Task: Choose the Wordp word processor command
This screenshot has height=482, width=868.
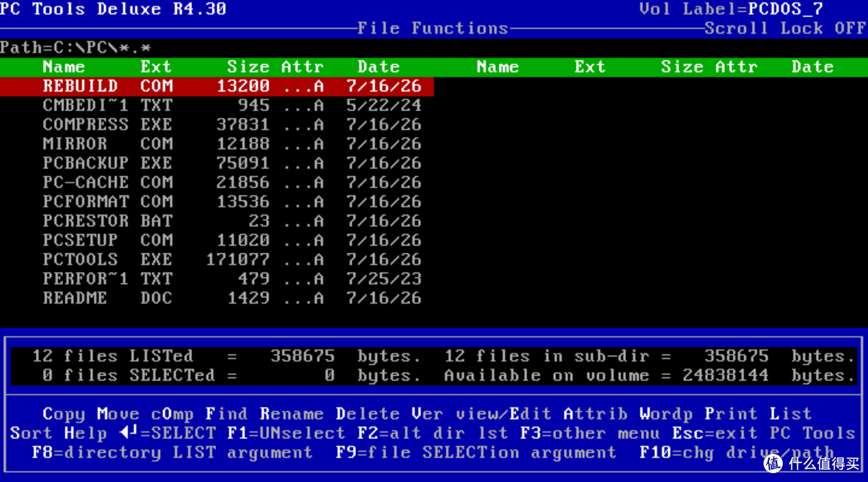Action: (x=666, y=414)
